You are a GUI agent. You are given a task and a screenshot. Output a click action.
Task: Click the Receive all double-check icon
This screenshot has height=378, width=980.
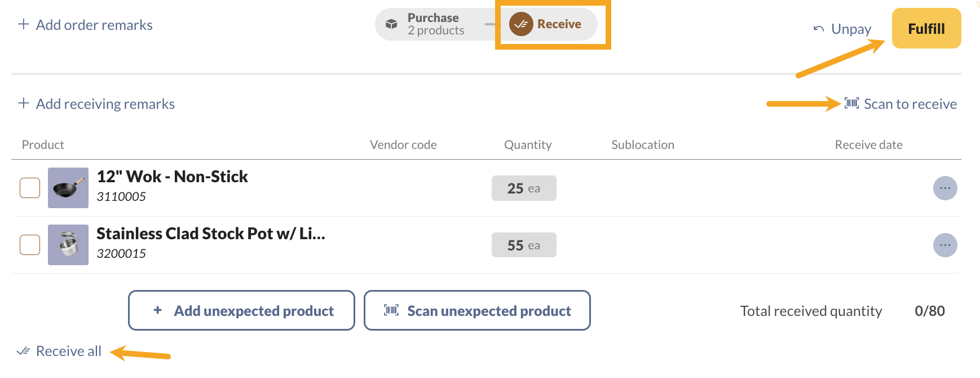click(23, 351)
